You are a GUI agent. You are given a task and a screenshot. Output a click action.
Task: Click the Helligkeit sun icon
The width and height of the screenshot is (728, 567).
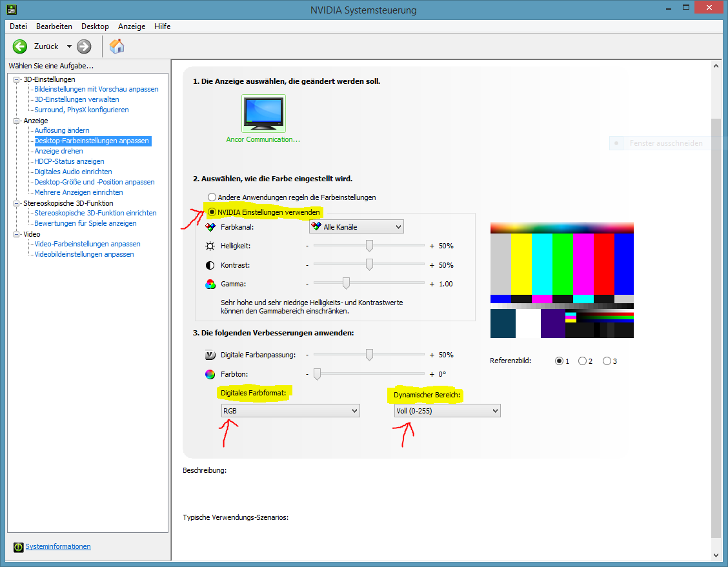[210, 246]
